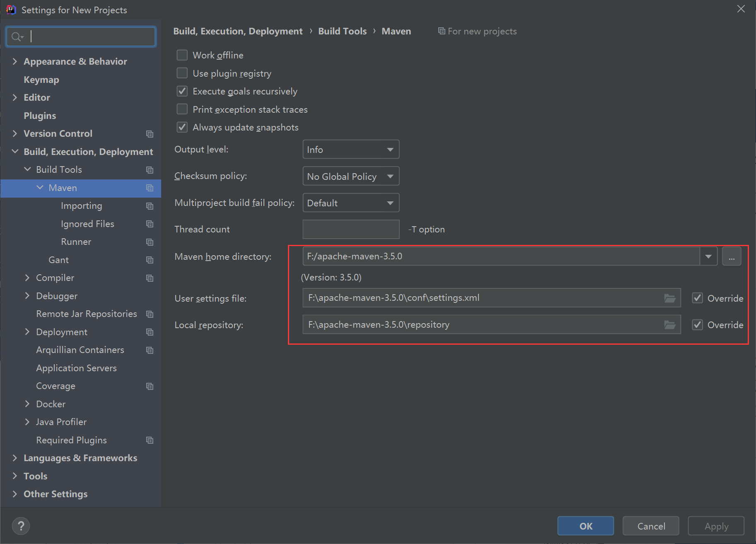Screen dimensions: 756x544
Task: Collapse Build, Execution, Deployment section
Action: [x=15, y=152]
